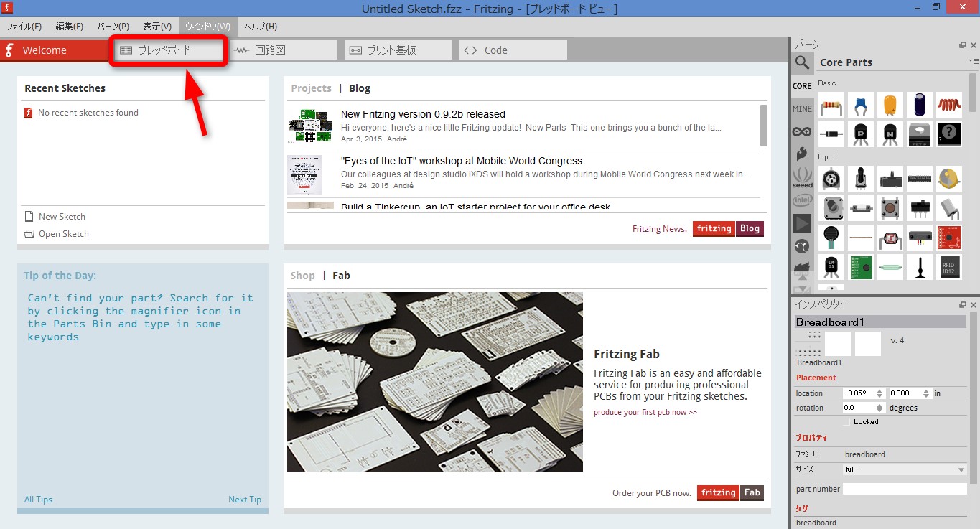Select the Welcome tab

(x=54, y=50)
